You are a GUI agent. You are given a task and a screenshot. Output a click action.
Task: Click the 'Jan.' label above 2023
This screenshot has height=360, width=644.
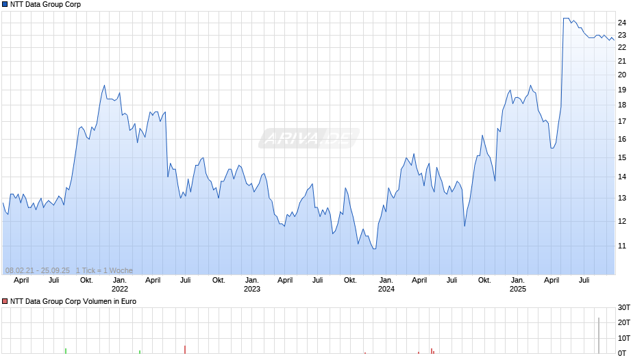252,281
